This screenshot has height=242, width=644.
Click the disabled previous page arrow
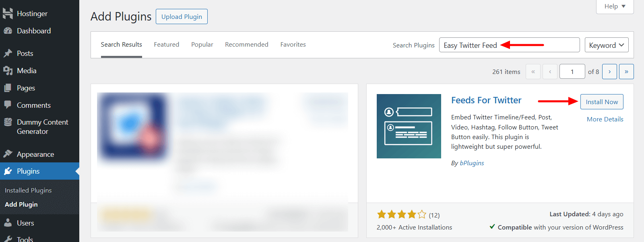click(x=550, y=72)
